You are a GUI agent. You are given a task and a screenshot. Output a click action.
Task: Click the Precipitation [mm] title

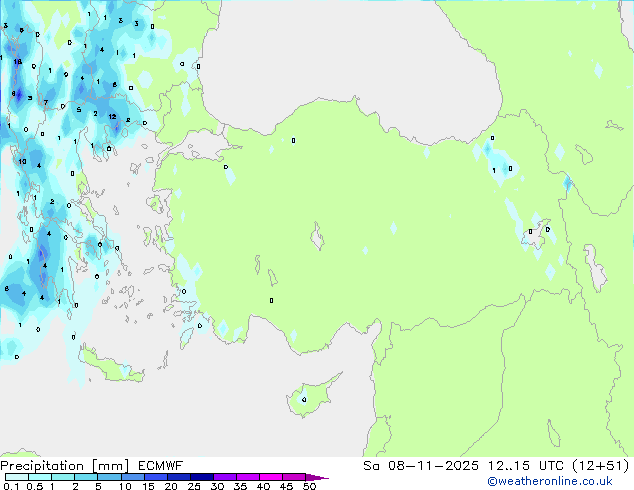pyautogui.click(x=60, y=466)
